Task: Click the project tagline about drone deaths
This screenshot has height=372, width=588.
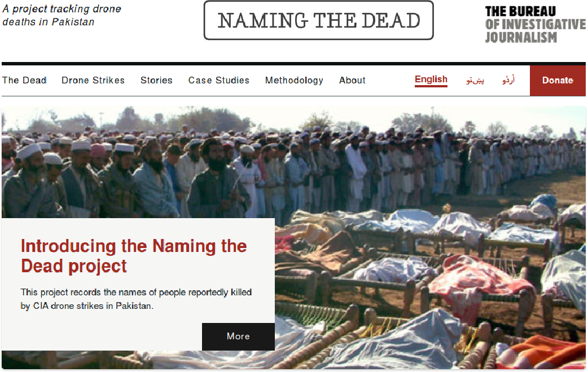Action: click(x=62, y=15)
